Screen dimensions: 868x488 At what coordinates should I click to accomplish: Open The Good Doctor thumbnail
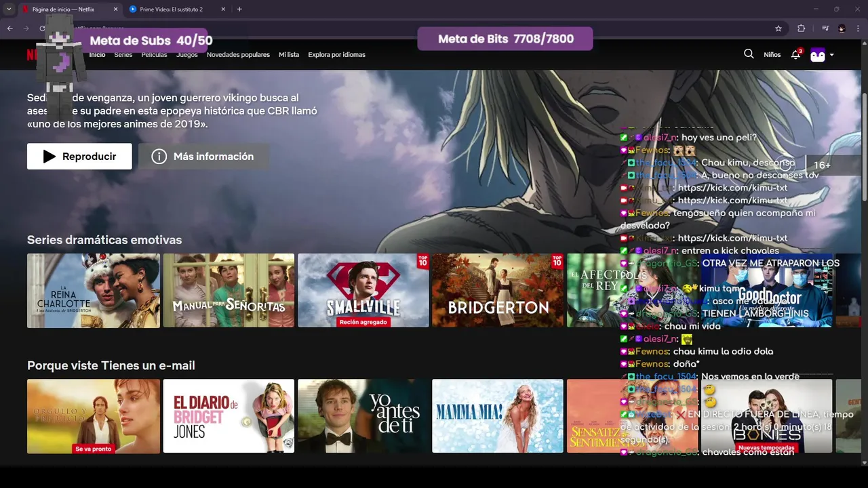(x=766, y=291)
